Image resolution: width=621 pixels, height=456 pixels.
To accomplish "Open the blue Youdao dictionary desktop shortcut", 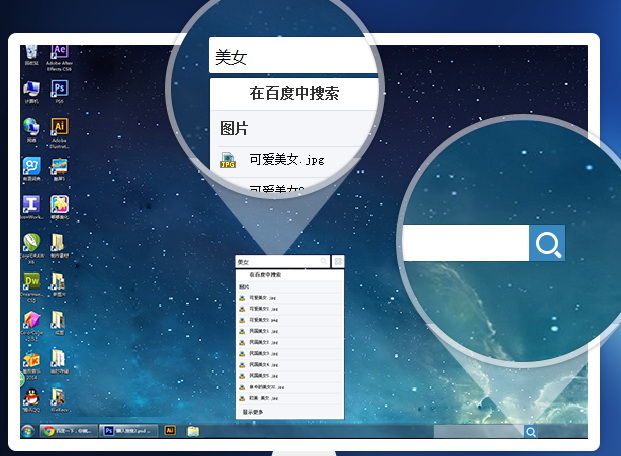I will [31, 169].
